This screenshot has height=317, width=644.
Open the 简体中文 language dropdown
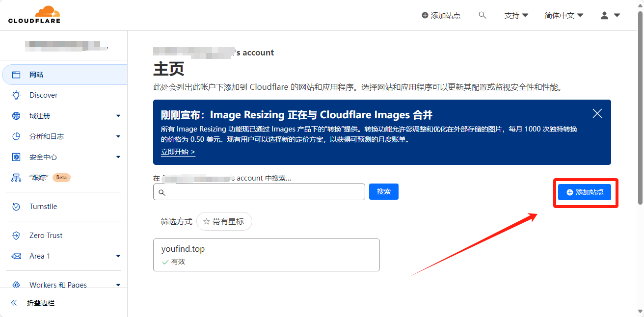click(563, 15)
